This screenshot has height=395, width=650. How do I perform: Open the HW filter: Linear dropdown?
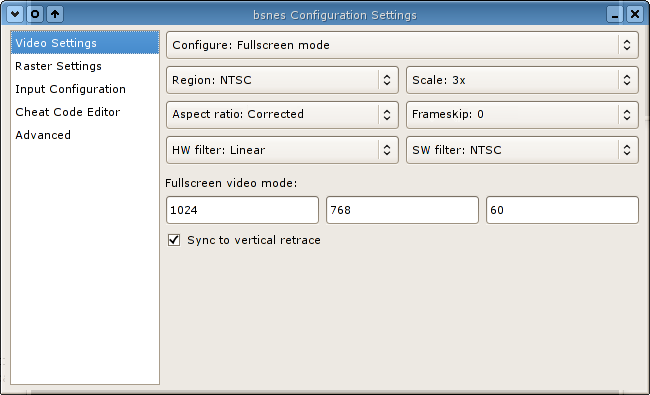click(x=282, y=150)
